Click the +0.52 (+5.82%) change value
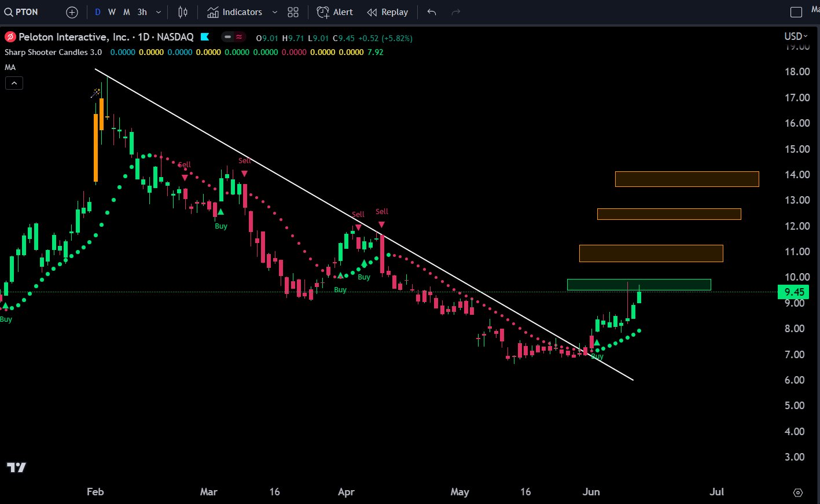Screen dimensions: 820x504 point(385,38)
